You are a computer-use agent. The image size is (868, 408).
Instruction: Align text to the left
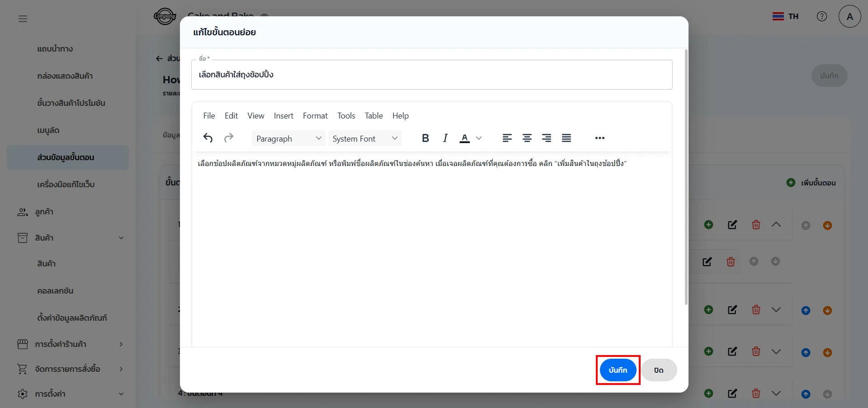tap(507, 138)
